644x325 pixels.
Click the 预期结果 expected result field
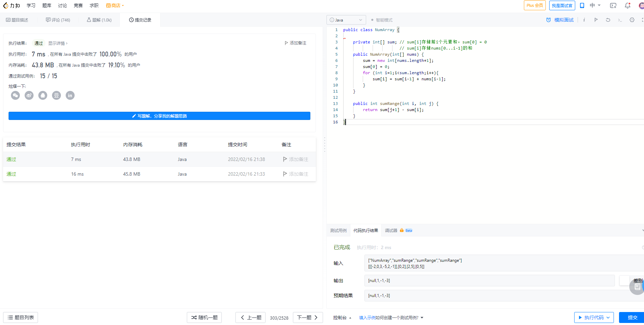(504, 296)
